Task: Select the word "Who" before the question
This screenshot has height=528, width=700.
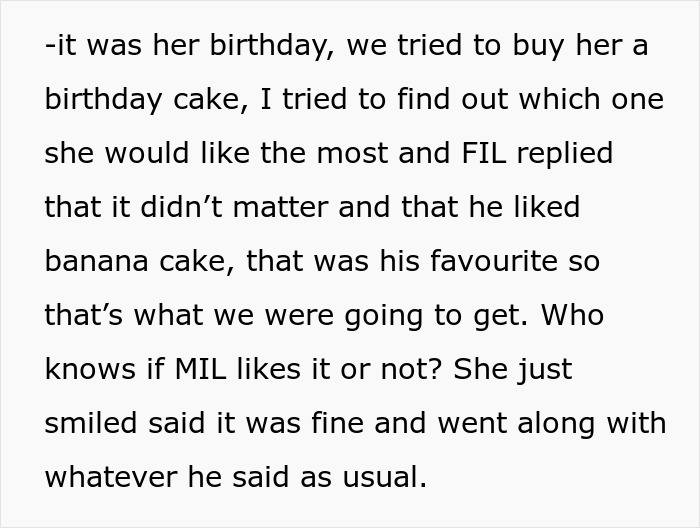Action: (573, 316)
